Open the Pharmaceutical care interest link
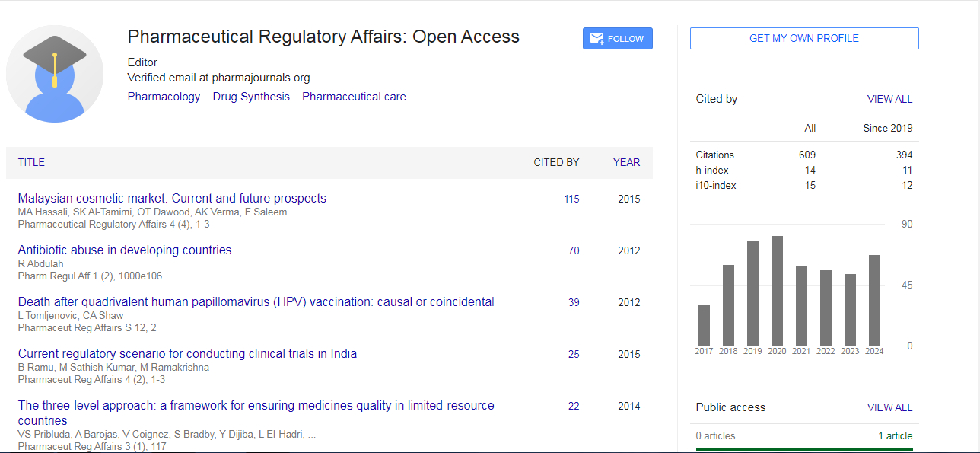Viewport: 980px width, 453px height. (354, 97)
